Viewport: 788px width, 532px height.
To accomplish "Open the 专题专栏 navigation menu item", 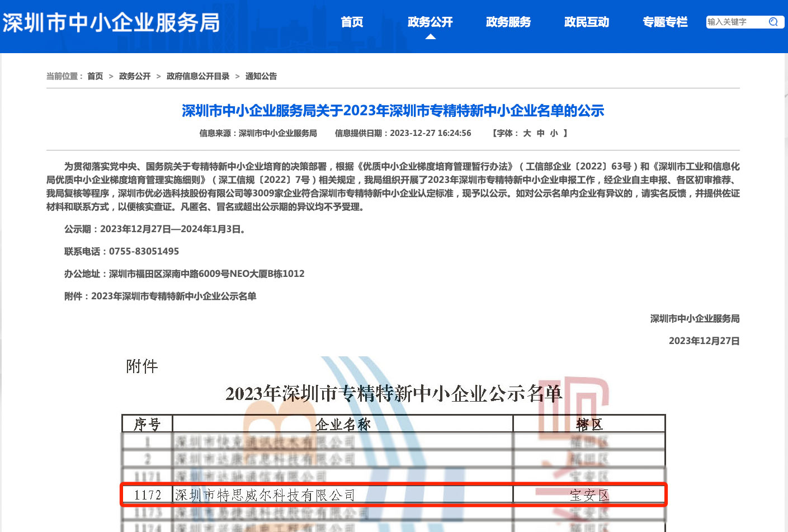I will 665,22.
